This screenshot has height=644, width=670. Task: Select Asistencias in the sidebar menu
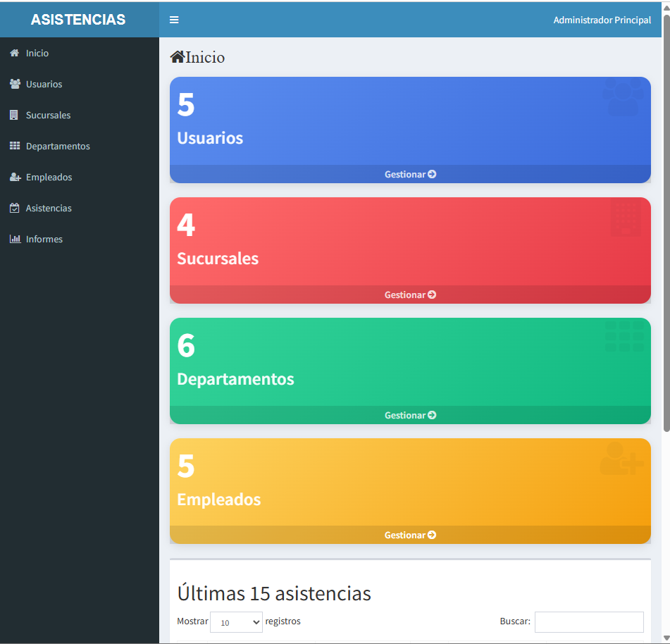tap(49, 208)
